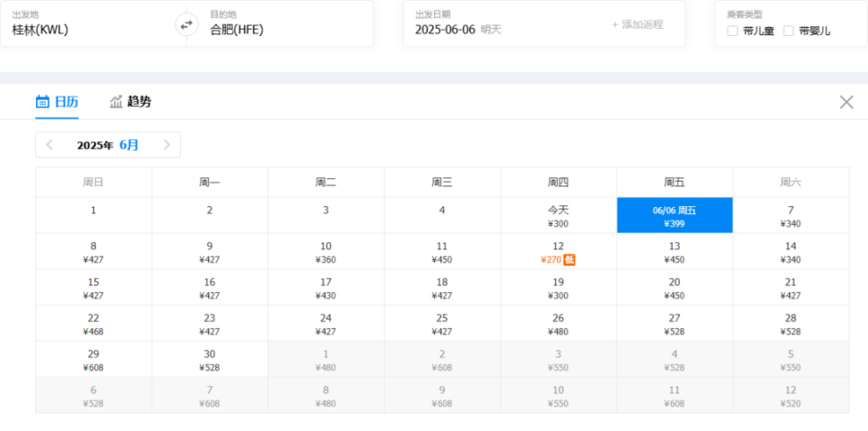This screenshot has width=868, height=431.
Task: Select greyed July 2 priced ¥608
Action: pyautogui.click(x=442, y=360)
